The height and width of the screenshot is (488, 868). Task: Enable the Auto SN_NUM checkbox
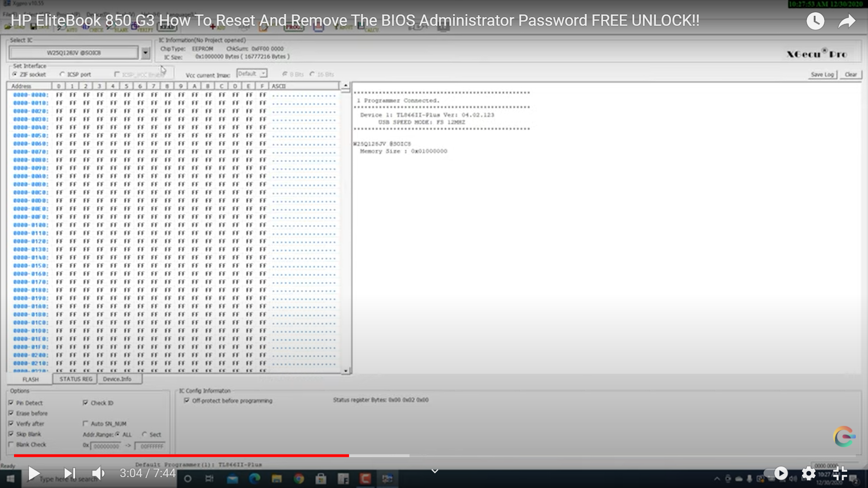[85, 423]
